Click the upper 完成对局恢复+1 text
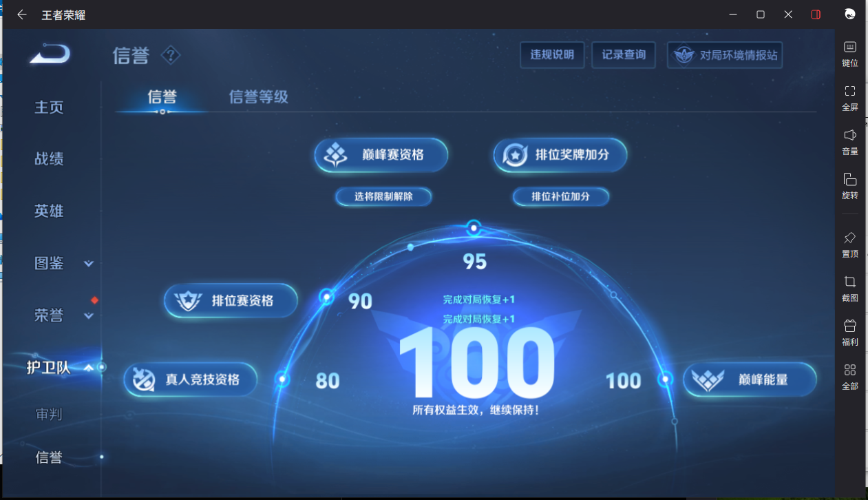The image size is (868, 500). 478,300
